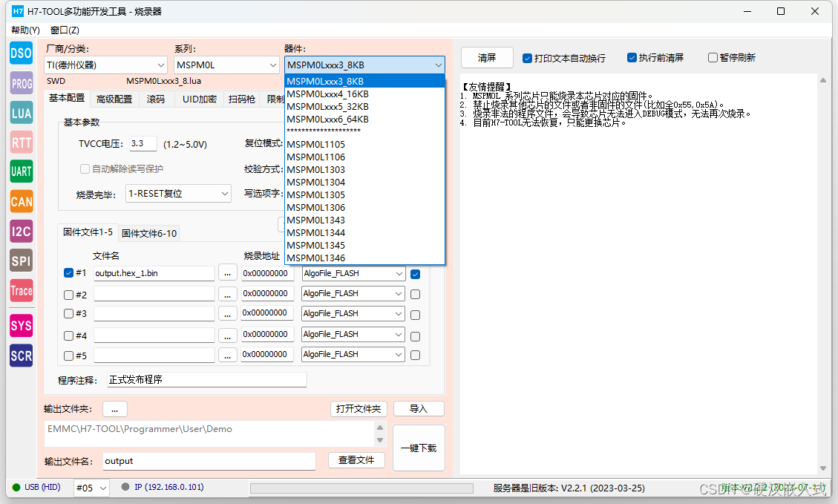Browse file for firmware #2
The height and width of the screenshot is (504, 838).
click(228, 294)
